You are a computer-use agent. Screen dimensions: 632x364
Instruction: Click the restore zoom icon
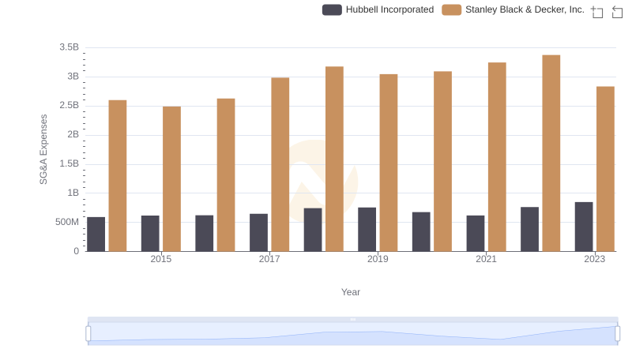(x=617, y=12)
